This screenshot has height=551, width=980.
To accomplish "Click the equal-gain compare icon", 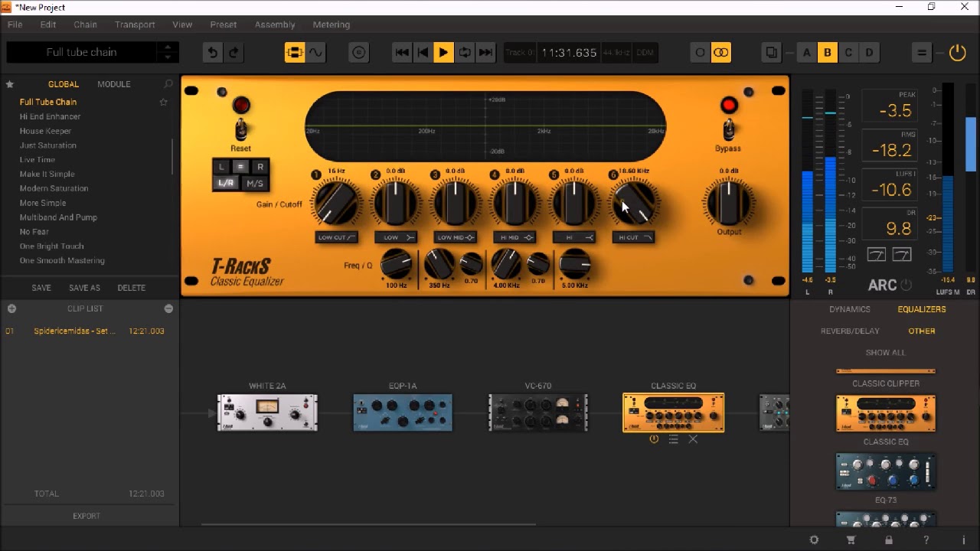I will pyautogui.click(x=921, y=52).
